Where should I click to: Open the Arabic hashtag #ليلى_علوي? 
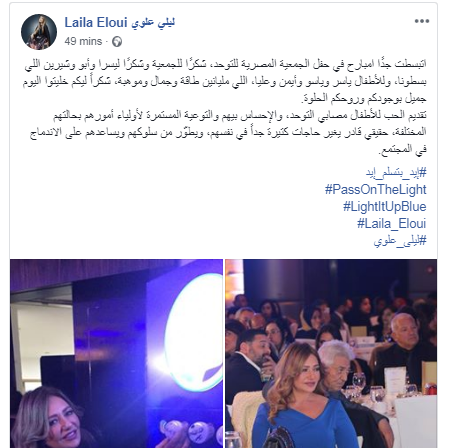point(400,240)
